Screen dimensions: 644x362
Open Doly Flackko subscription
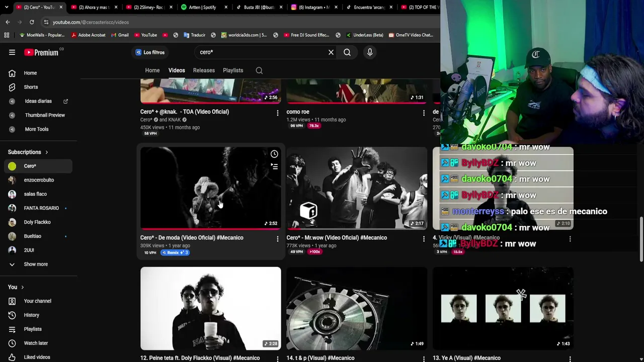[x=38, y=222]
